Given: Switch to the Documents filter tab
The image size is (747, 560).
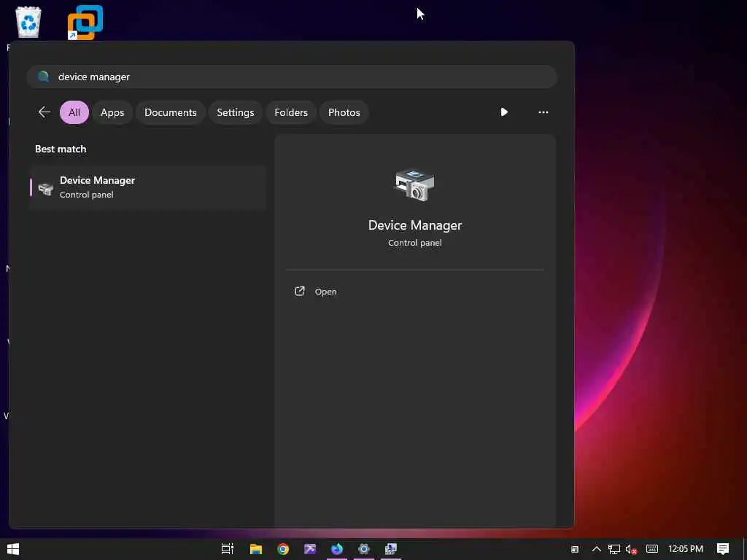Looking at the screenshot, I should click(x=171, y=112).
